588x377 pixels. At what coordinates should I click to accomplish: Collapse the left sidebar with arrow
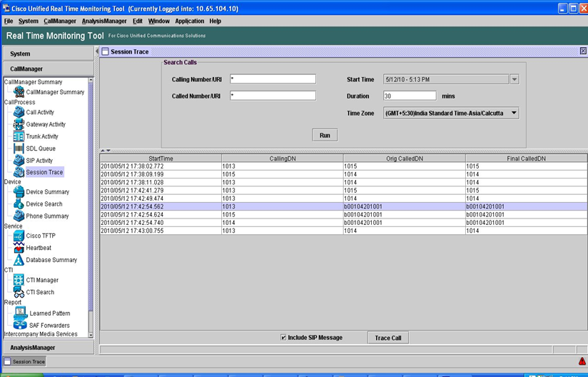click(97, 51)
